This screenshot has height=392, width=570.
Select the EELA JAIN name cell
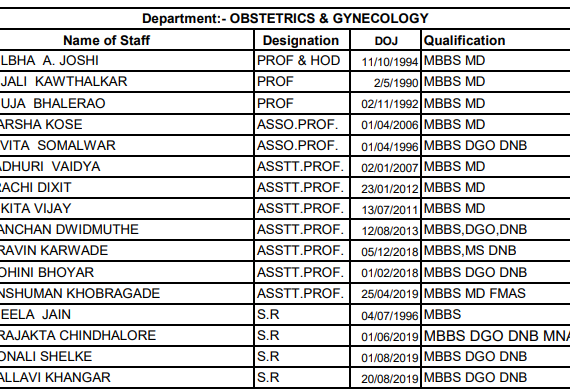pyautogui.click(x=35, y=315)
